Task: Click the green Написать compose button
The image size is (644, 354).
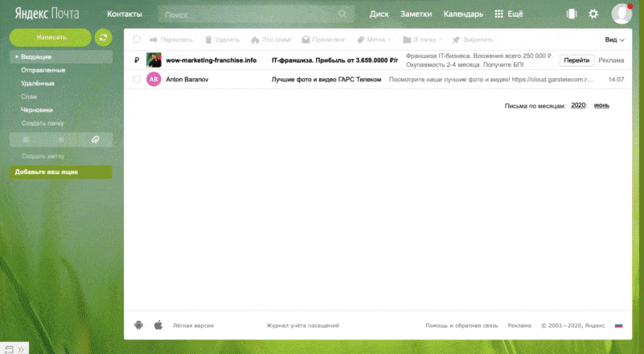Action: point(51,38)
